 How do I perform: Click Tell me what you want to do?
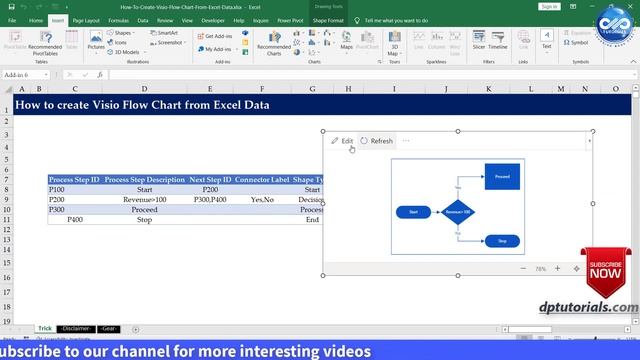click(396, 20)
